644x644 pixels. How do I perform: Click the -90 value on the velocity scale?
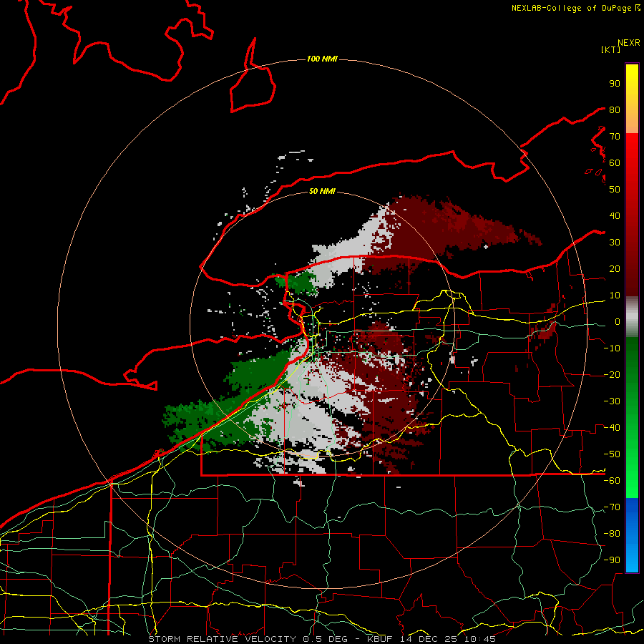[x=612, y=560]
